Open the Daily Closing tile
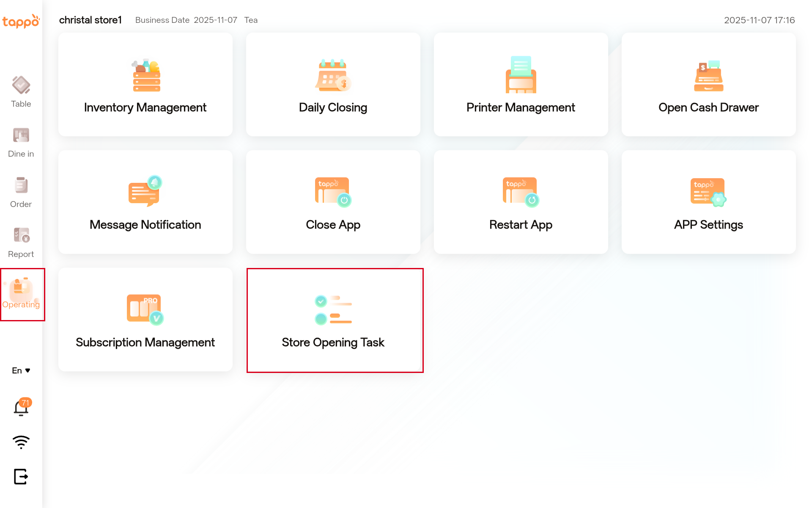The image size is (812, 508). [x=333, y=85]
